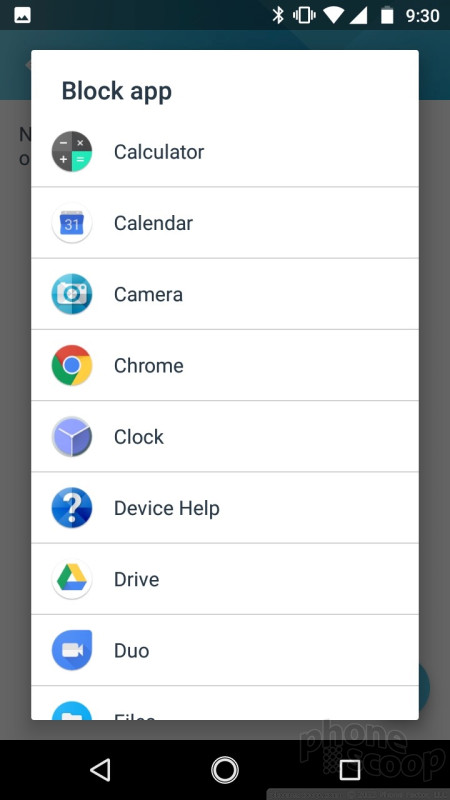
Task: Tap the Calculator app icon
Action: pos(72,152)
